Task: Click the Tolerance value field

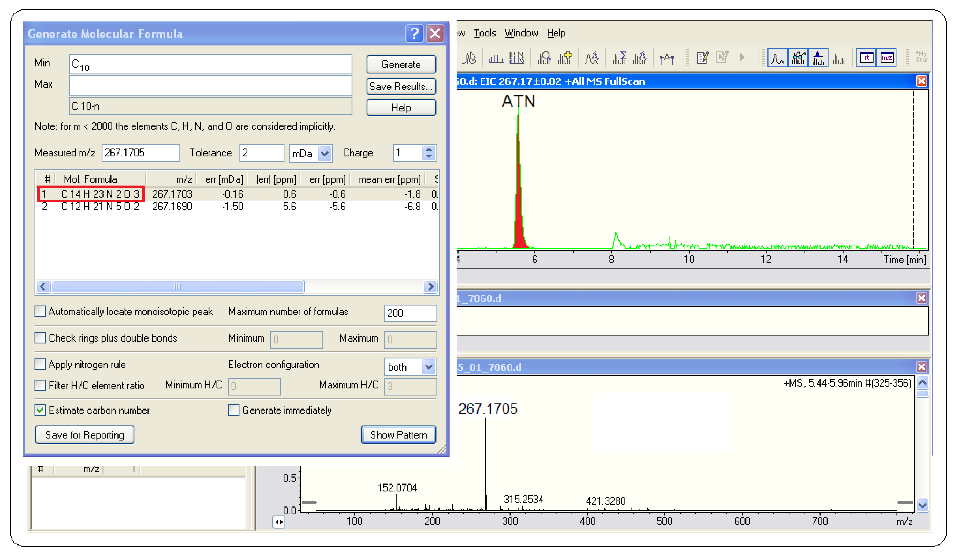Action: (x=262, y=153)
